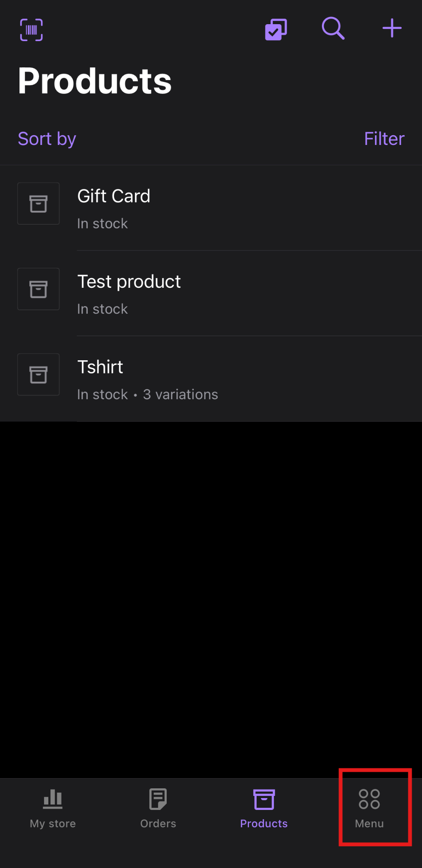
Task: Tap the Test product thumbnail
Action: coord(38,289)
